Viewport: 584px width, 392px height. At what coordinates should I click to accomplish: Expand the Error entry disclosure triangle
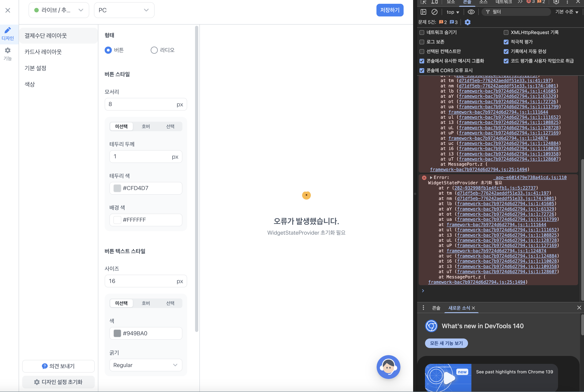[x=431, y=178]
